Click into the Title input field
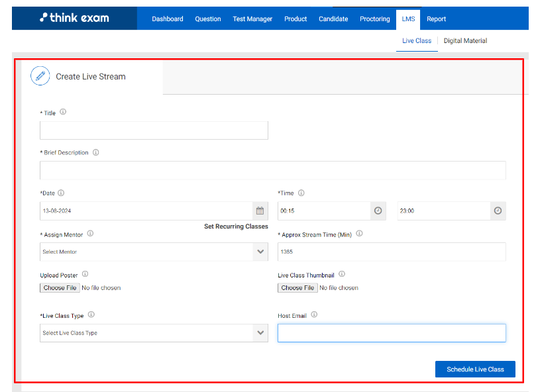Screen dimensions: 536x392 click(x=154, y=130)
